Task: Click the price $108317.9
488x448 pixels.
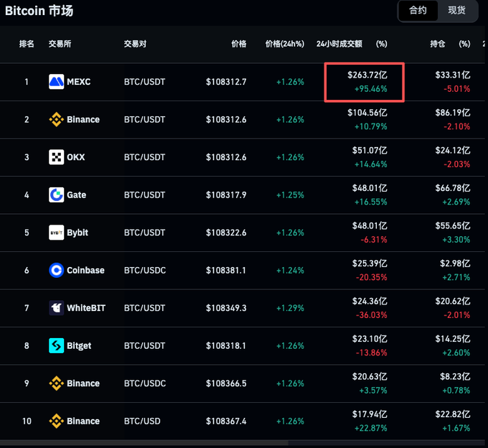Action: 226,195
